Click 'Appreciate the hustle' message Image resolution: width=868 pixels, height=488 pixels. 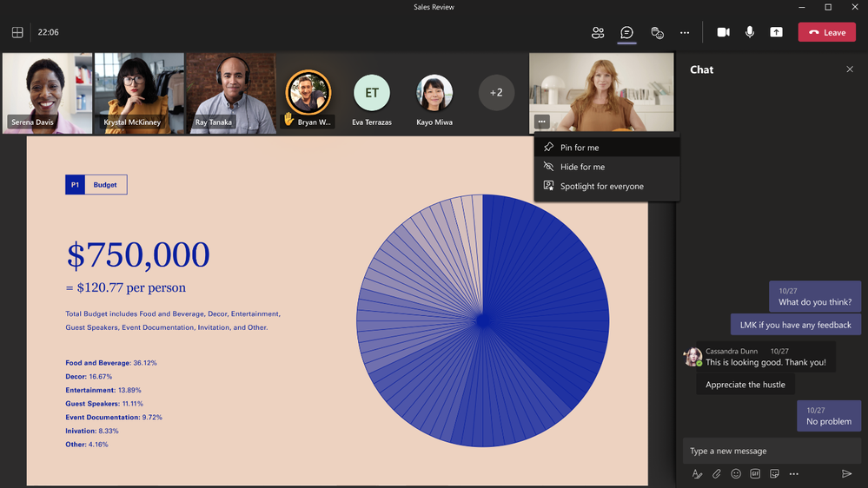(745, 385)
